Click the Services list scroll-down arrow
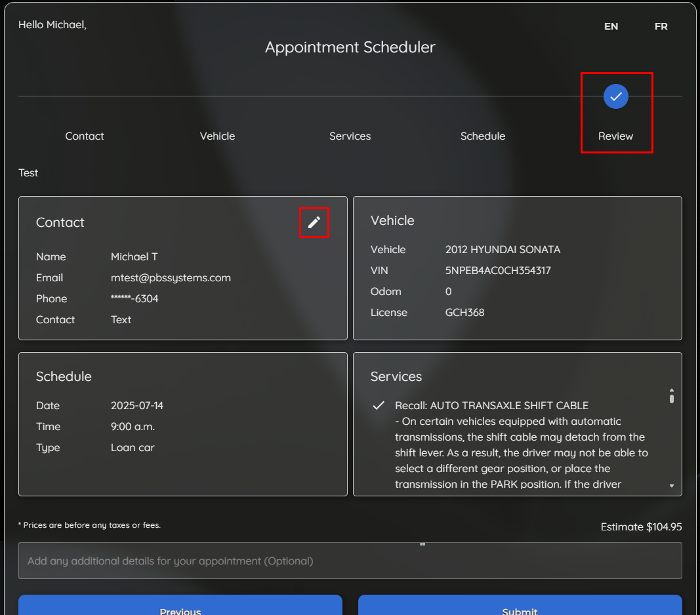The image size is (700, 615). 671,486
